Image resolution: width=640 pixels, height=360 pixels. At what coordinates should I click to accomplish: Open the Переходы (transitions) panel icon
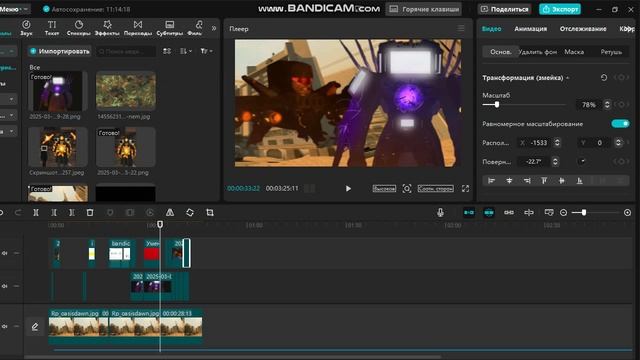138,28
